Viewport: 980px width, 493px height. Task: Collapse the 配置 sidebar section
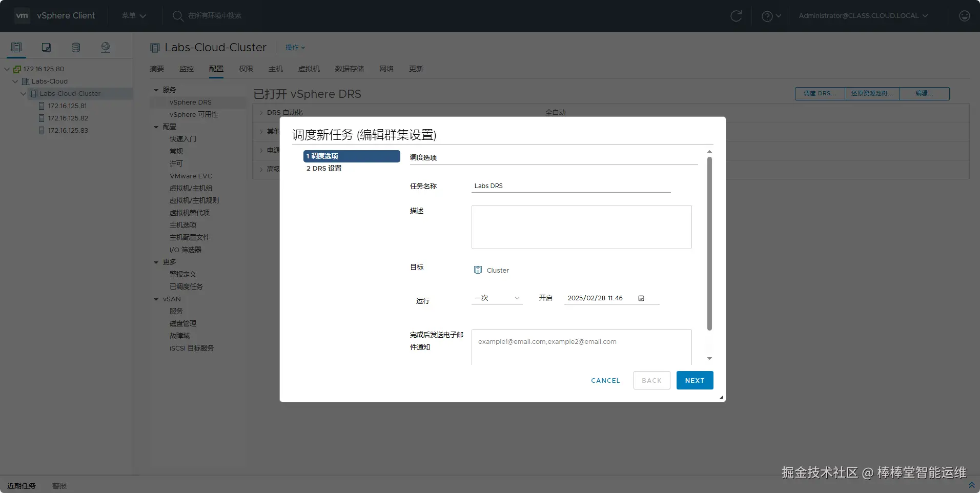coord(156,127)
